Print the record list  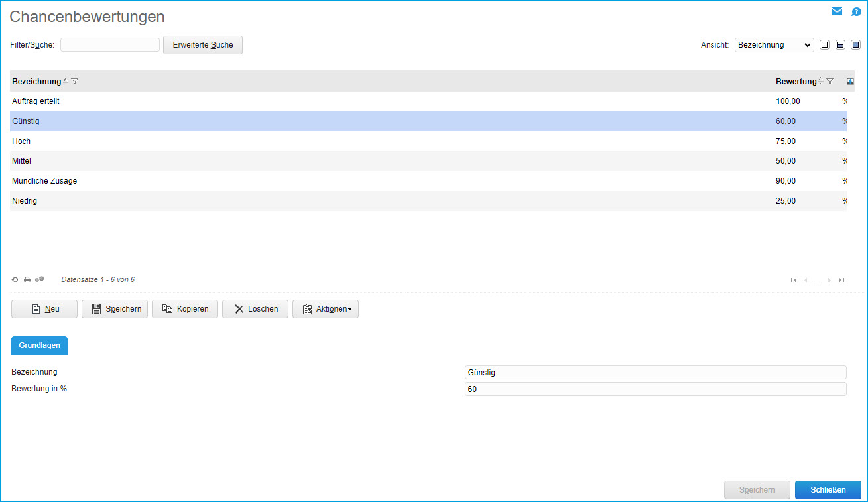tap(27, 280)
